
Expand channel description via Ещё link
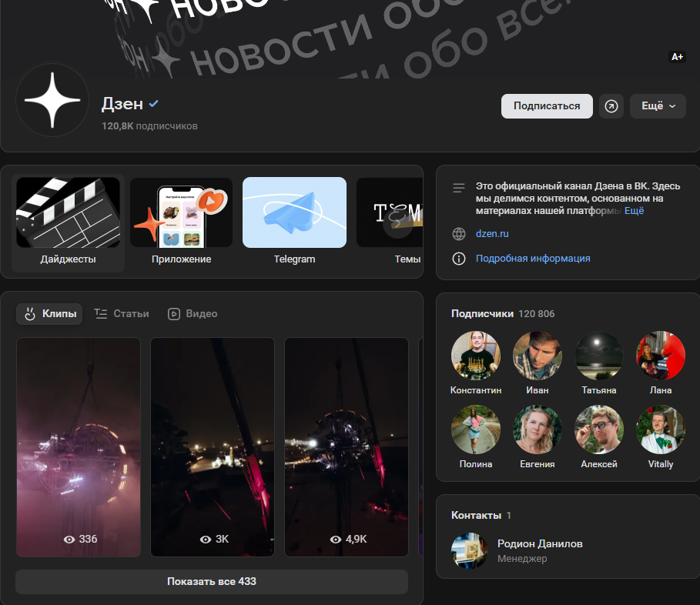point(634,211)
